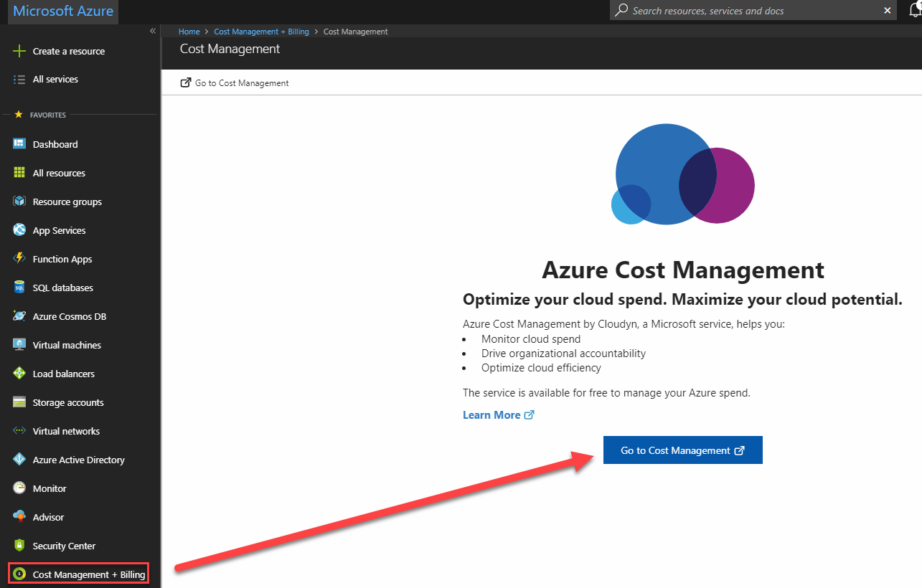Viewport: 922px width, 588px height.
Task: Open the Virtual machines monitor icon
Action: pyautogui.click(x=19, y=345)
